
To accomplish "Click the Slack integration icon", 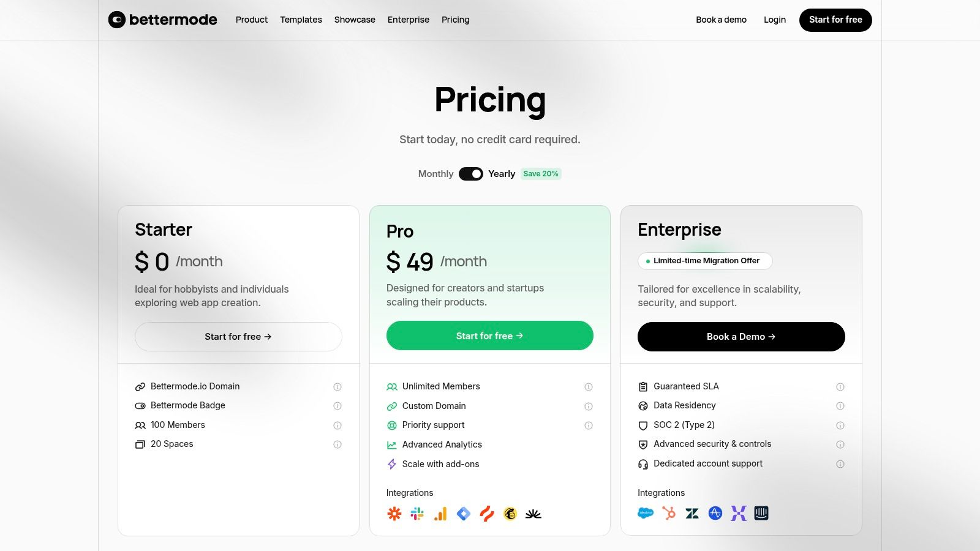I will click(417, 513).
